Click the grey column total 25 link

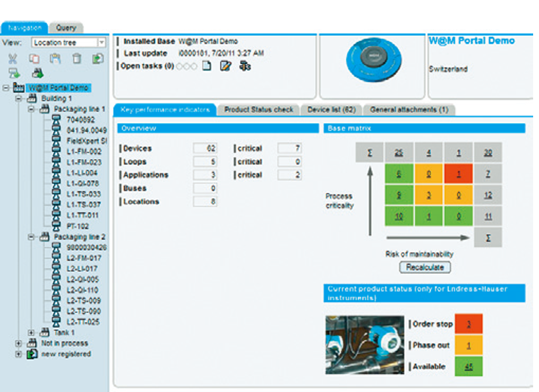click(399, 152)
